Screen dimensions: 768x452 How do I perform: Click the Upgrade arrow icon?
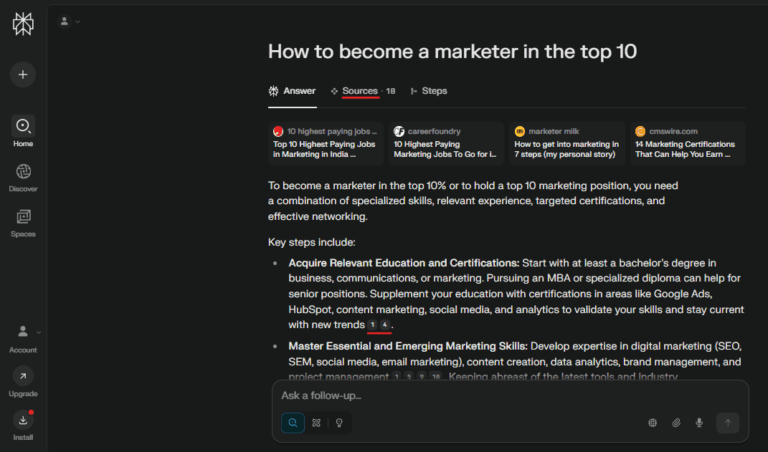click(x=23, y=376)
